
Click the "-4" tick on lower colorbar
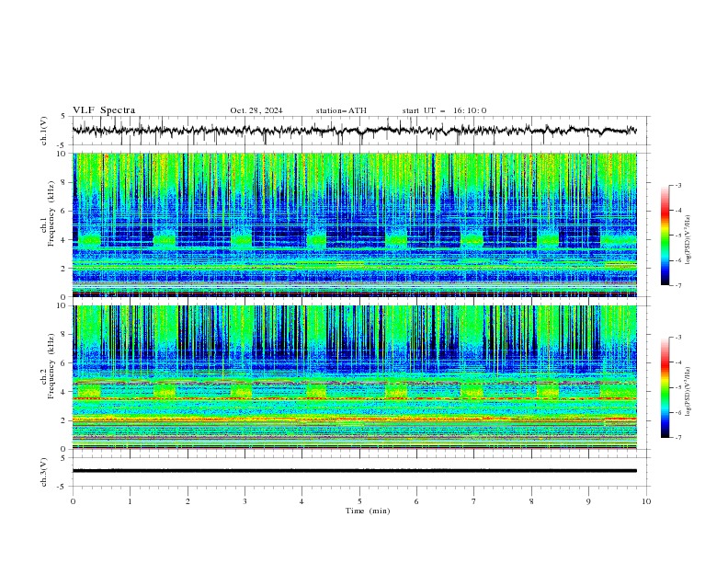678,362
